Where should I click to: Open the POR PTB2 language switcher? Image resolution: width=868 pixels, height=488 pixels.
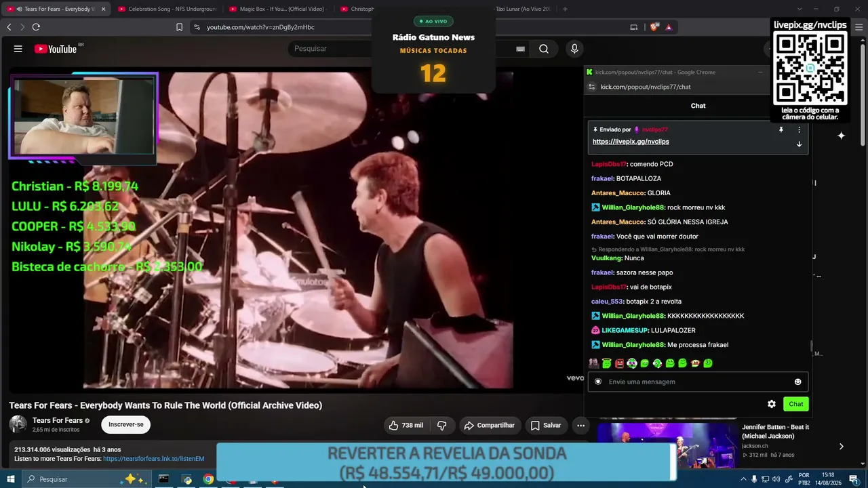(804, 479)
